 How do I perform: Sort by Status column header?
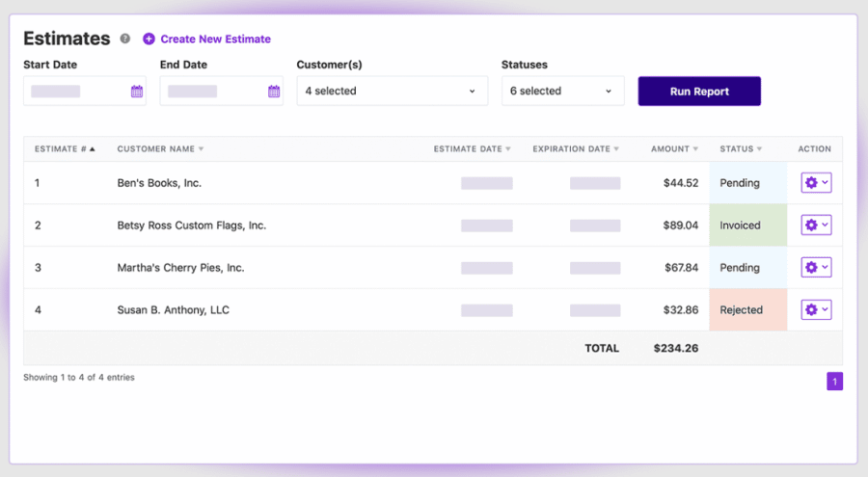tap(741, 148)
